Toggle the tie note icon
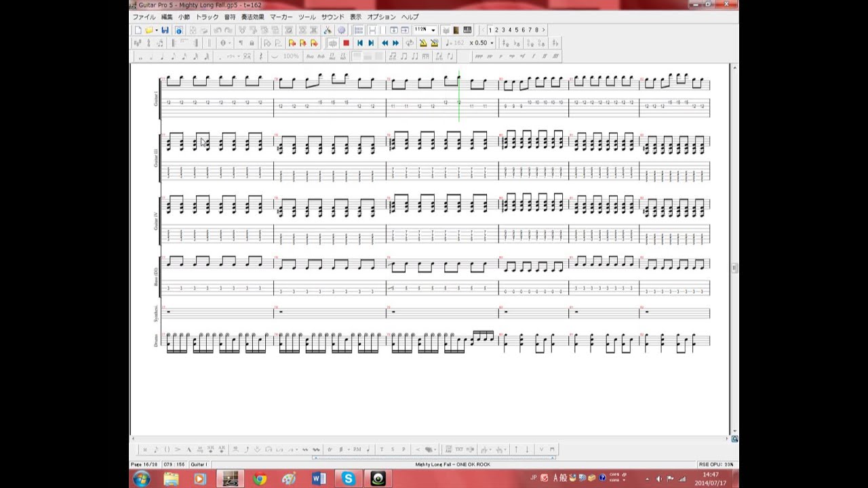Viewport: 868px width, 488px height. (x=275, y=56)
